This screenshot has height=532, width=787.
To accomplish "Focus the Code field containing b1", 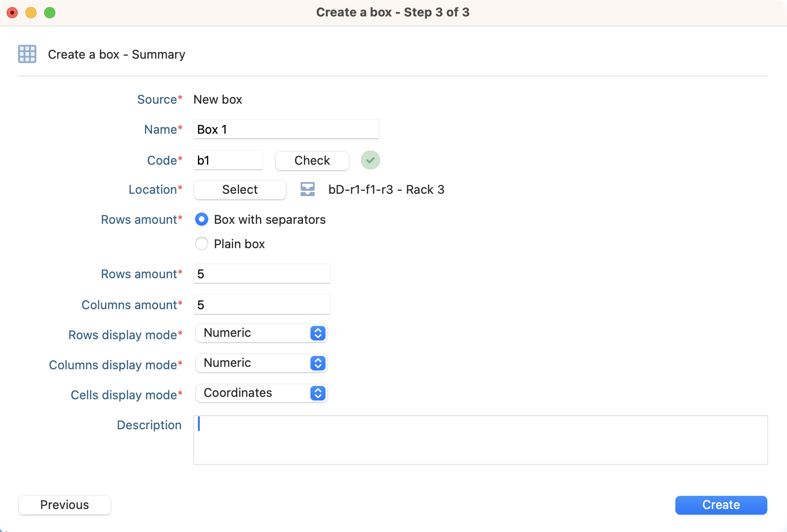I will 228,160.
